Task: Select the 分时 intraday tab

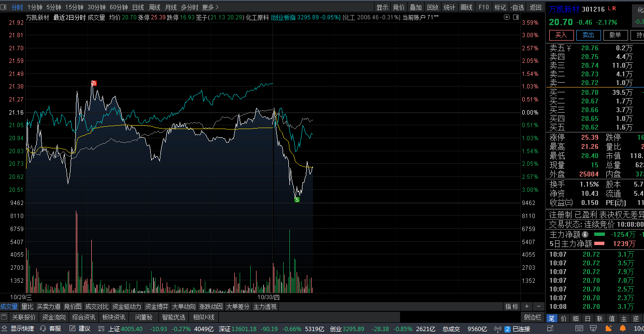Action: point(17,7)
